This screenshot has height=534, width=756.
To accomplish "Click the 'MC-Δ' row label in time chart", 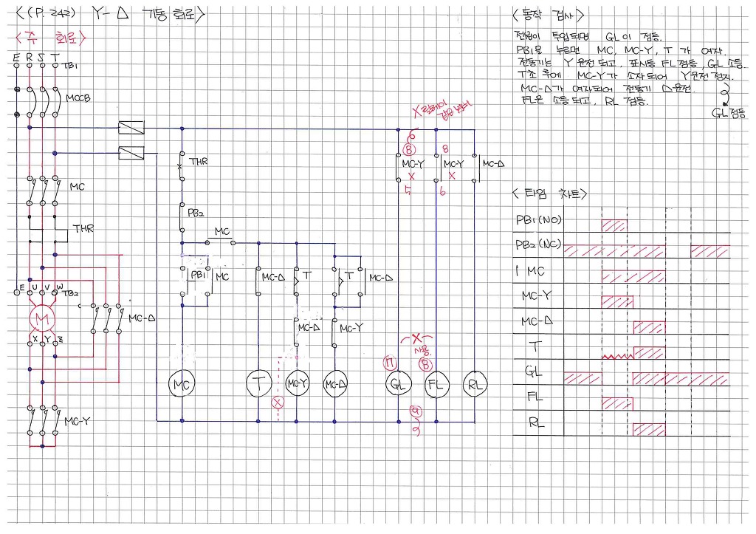I will 537,321.
